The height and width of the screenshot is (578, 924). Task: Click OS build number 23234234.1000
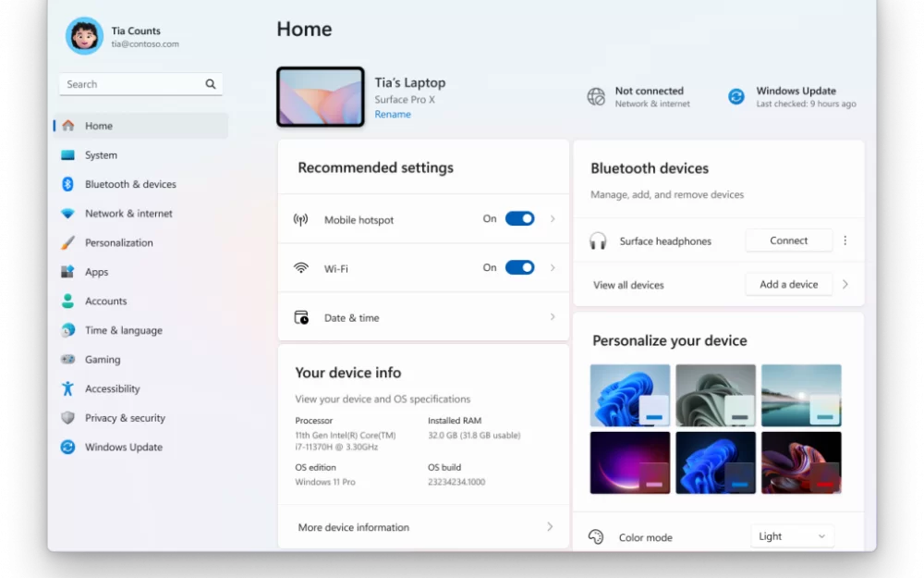click(456, 482)
